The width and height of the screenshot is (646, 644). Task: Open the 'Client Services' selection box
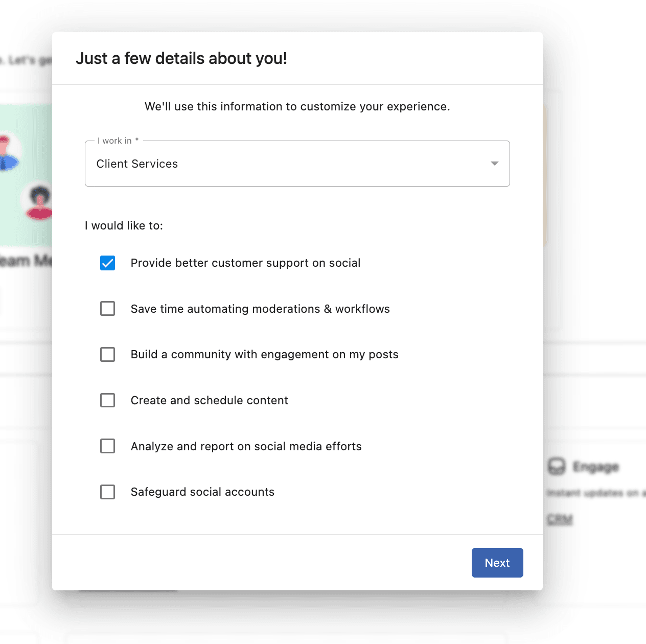pos(296,164)
